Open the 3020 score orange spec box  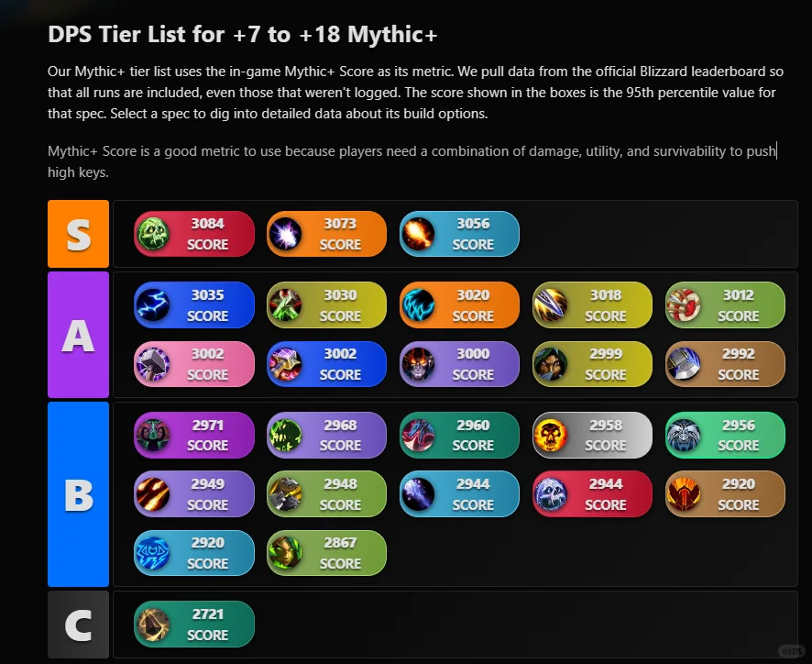459,304
